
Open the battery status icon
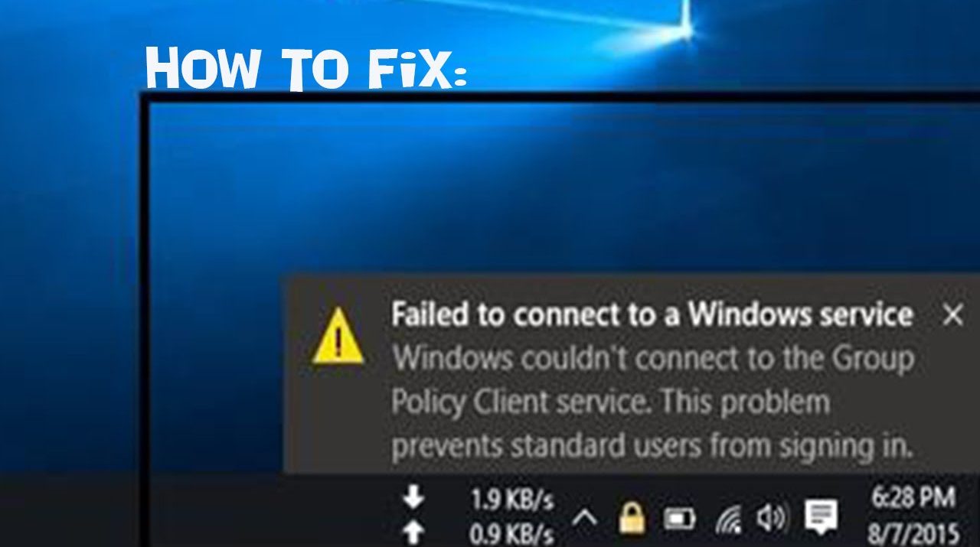click(678, 519)
